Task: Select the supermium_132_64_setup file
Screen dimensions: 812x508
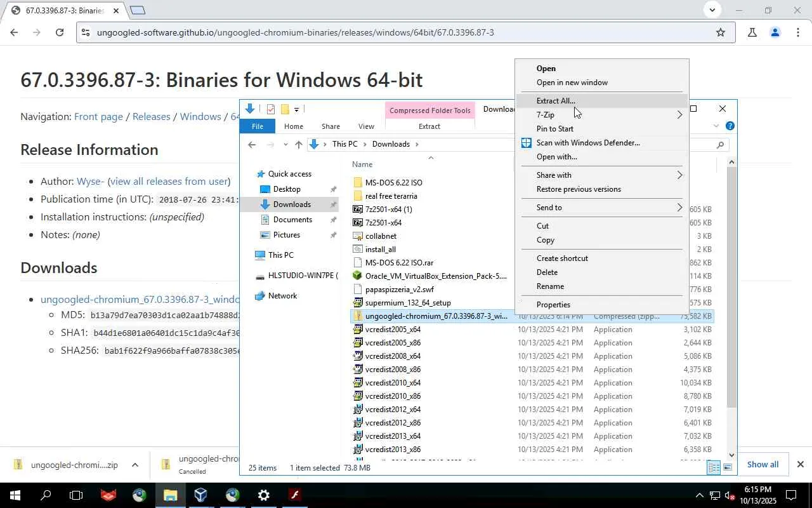Action: point(408,303)
